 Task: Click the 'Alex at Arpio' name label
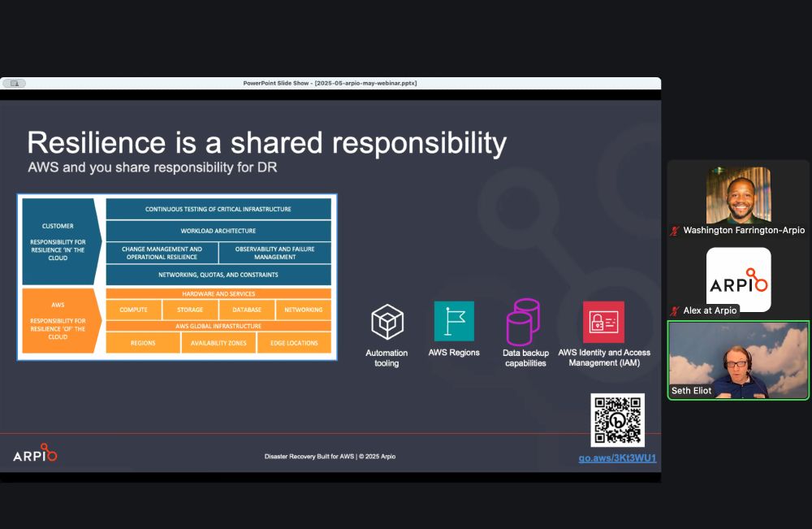[710, 310]
